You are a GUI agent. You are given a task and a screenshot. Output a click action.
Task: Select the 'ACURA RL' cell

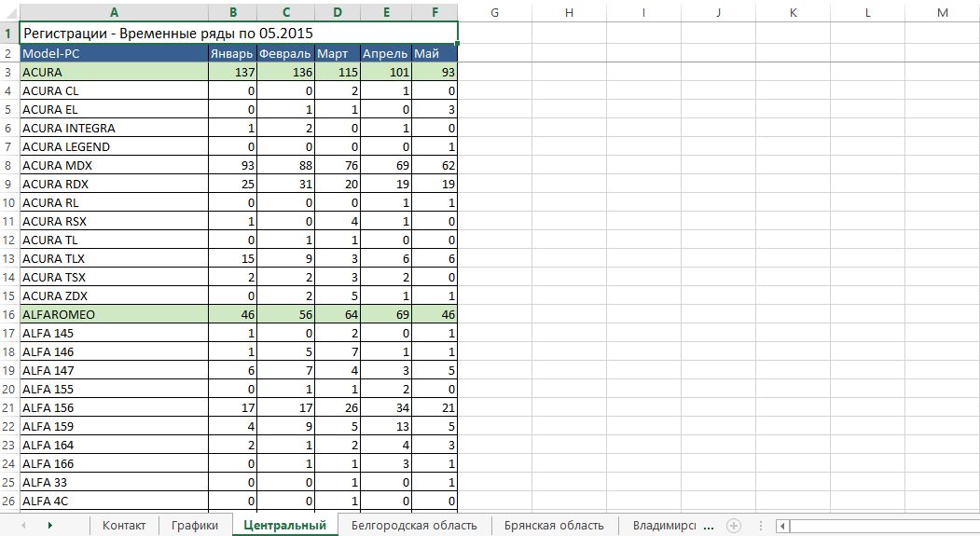point(114,202)
